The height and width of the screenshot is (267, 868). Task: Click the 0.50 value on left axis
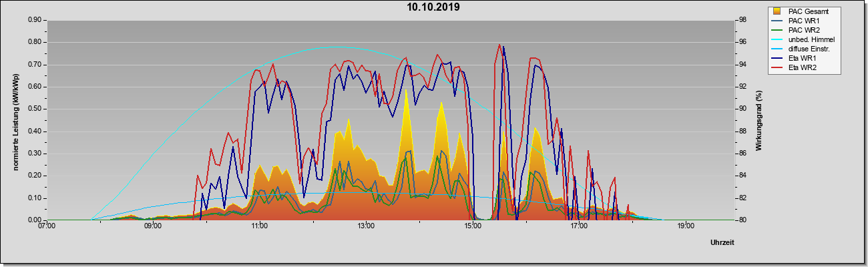[35, 109]
